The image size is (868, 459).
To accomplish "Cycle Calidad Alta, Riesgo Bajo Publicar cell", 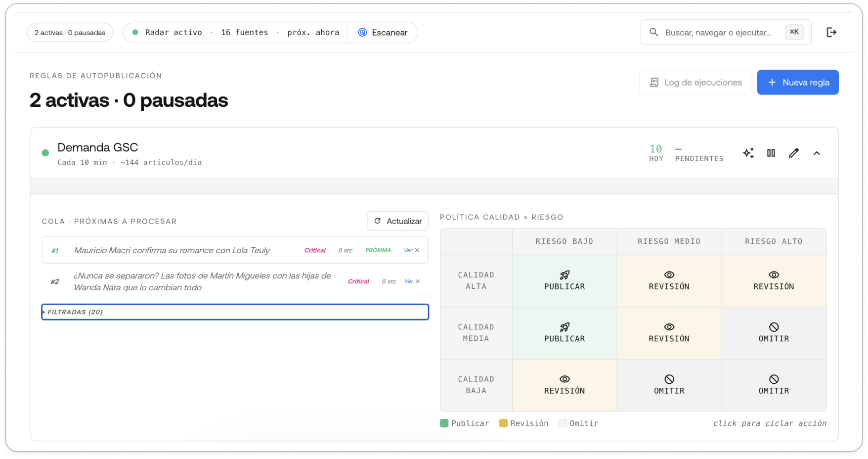I will 564,281.
